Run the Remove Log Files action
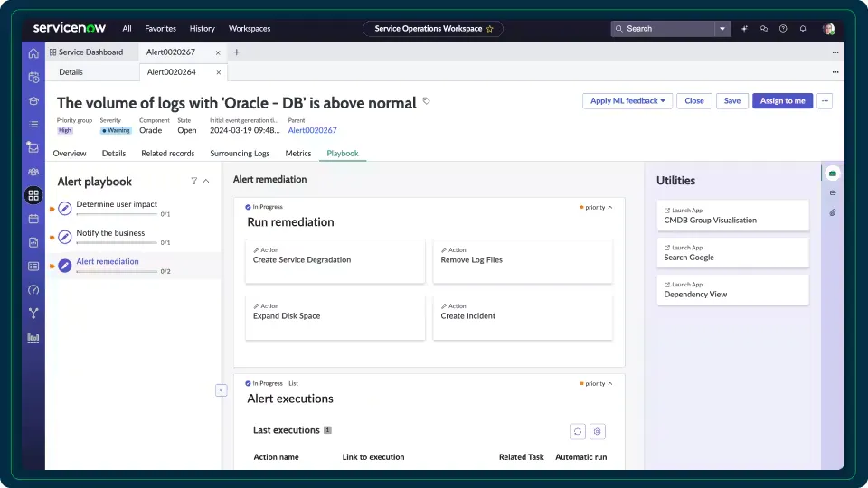This screenshot has height=488, width=868. pyautogui.click(x=523, y=261)
